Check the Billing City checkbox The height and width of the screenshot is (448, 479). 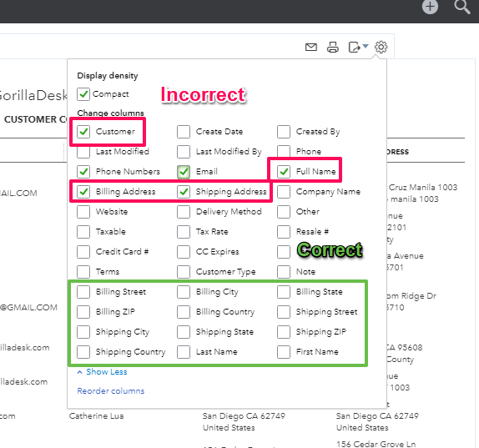click(184, 292)
